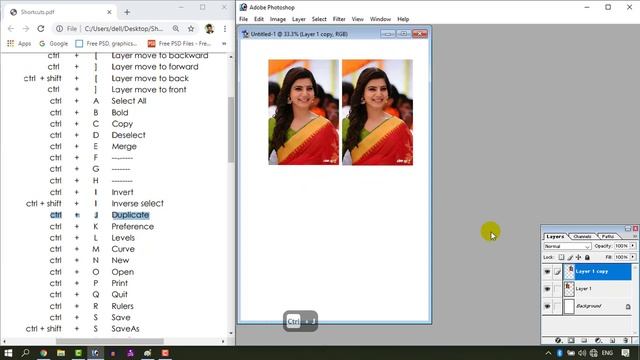Open Photoshop Filter menu

(339, 19)
